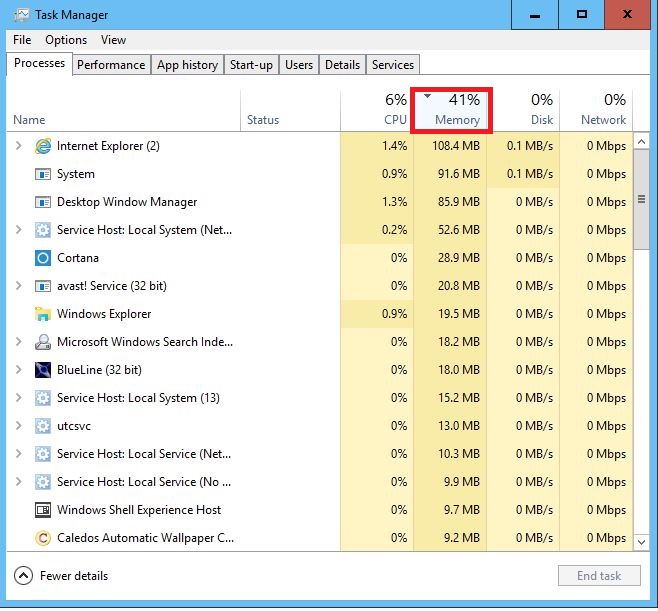This screenshot has width=658, height=611.
Task: Go to the Users tab
Action: coord(299,65)
